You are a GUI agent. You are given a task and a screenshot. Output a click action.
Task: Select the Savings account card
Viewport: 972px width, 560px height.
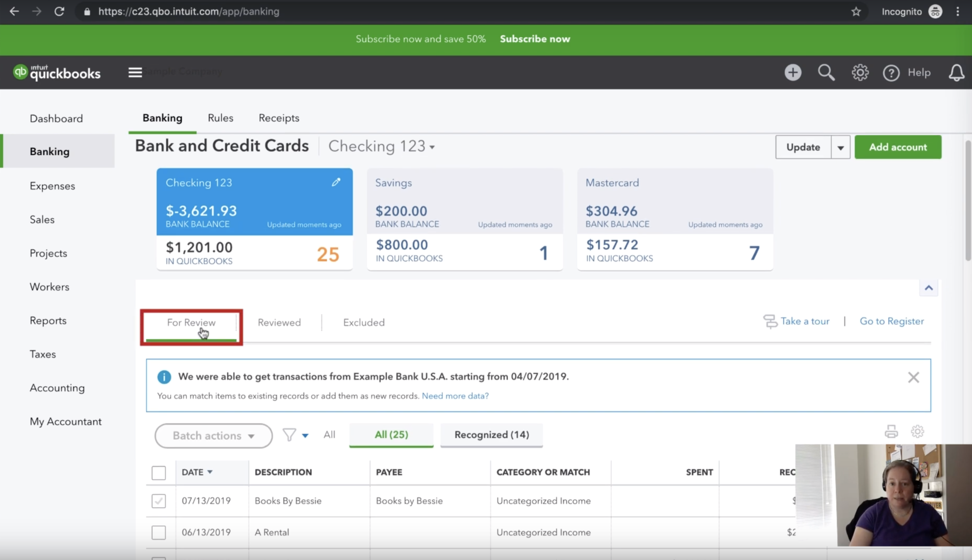(x=465, y=219)
